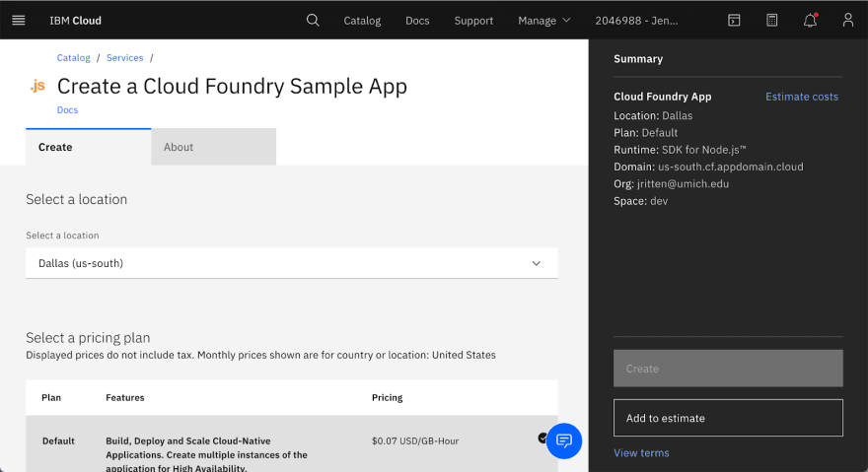Open the blue chat support bubble
The width and height of the screenshot is (868, 472).
564,441
